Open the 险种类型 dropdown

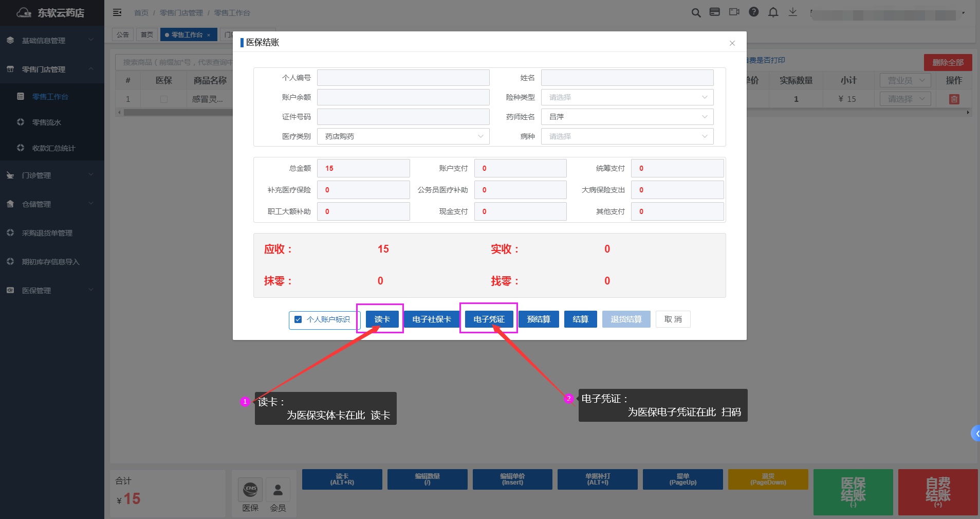(627, 97)
